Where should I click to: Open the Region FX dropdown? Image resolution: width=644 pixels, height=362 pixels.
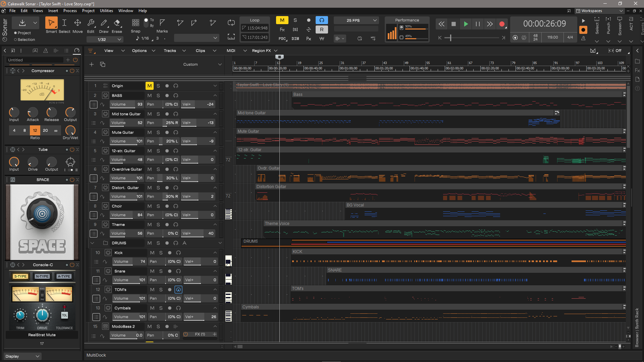[x=265, y=51]
